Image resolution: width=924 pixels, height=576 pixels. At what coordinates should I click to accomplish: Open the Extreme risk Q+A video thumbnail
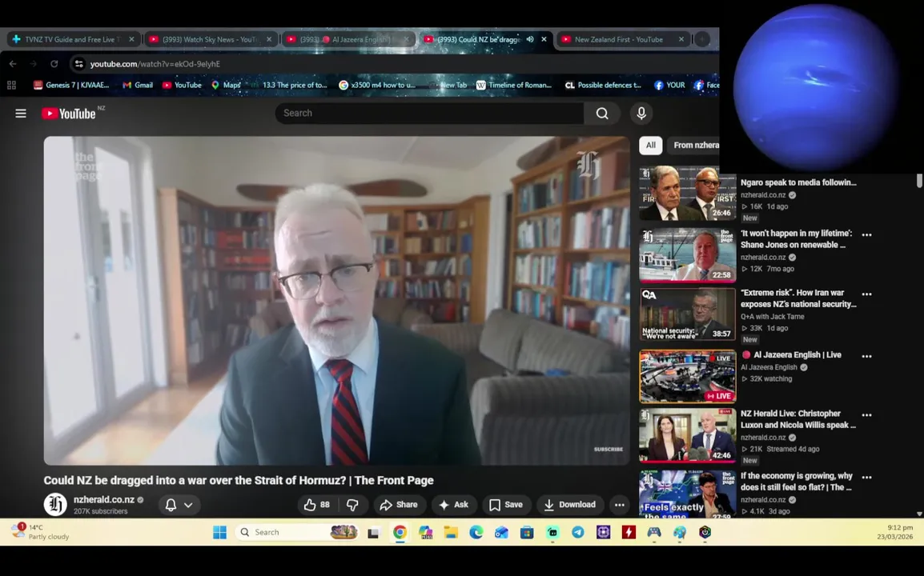point(687,314)
